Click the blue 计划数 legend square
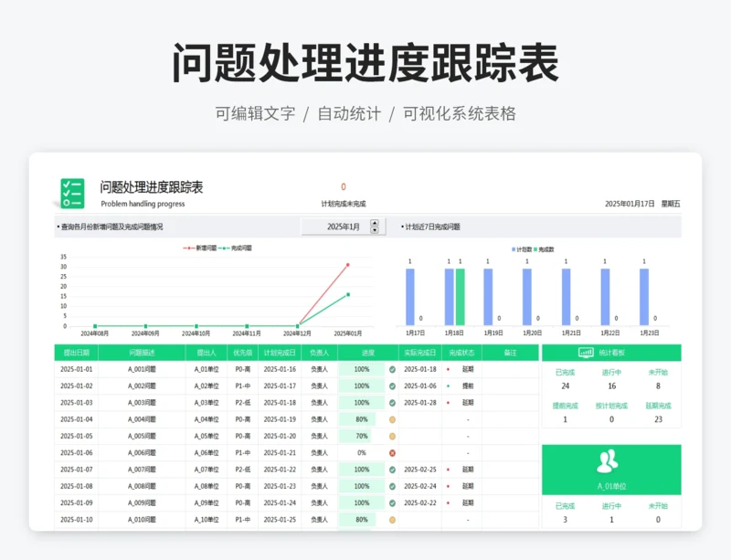 pyautogui.click(x=514, y=249)
